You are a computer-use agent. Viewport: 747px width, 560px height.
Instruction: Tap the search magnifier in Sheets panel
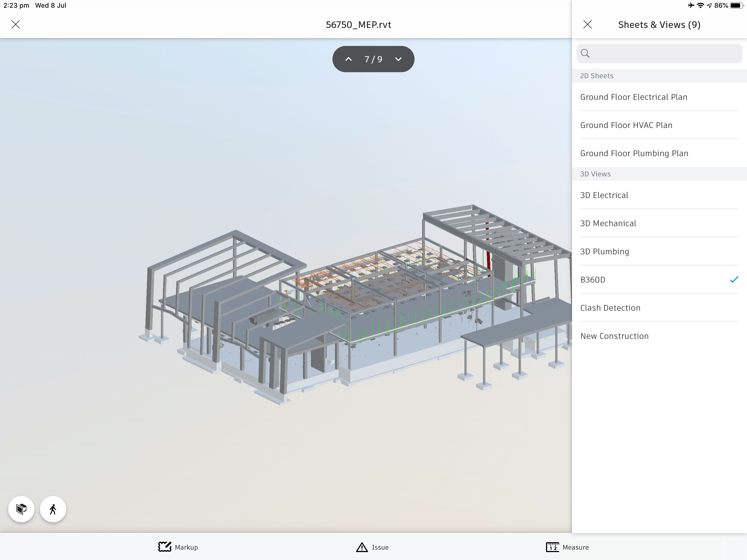coord(585,53)
